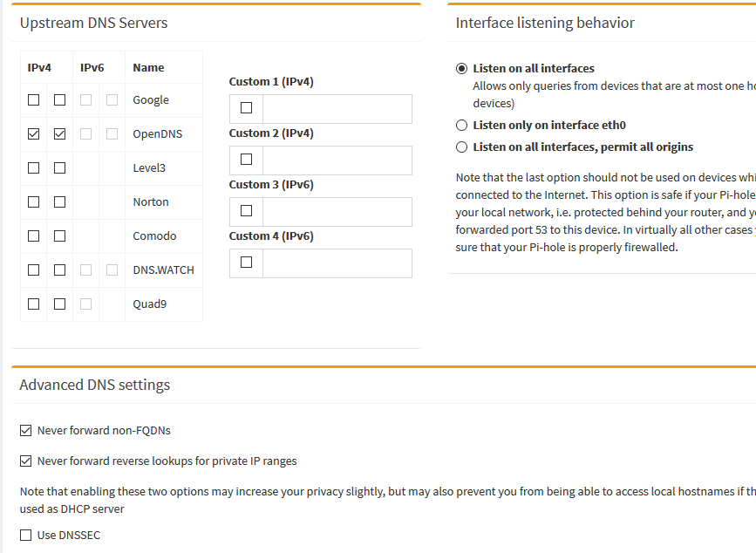Viewport: 756px width, 553px height.
Task: Check the first IPv4 checkbox for Quad9
Action: (x=34, y=304)
